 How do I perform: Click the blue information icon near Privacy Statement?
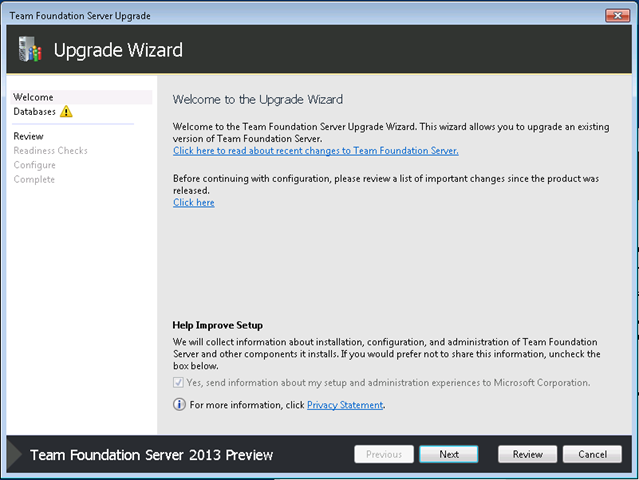pos(179,405)
